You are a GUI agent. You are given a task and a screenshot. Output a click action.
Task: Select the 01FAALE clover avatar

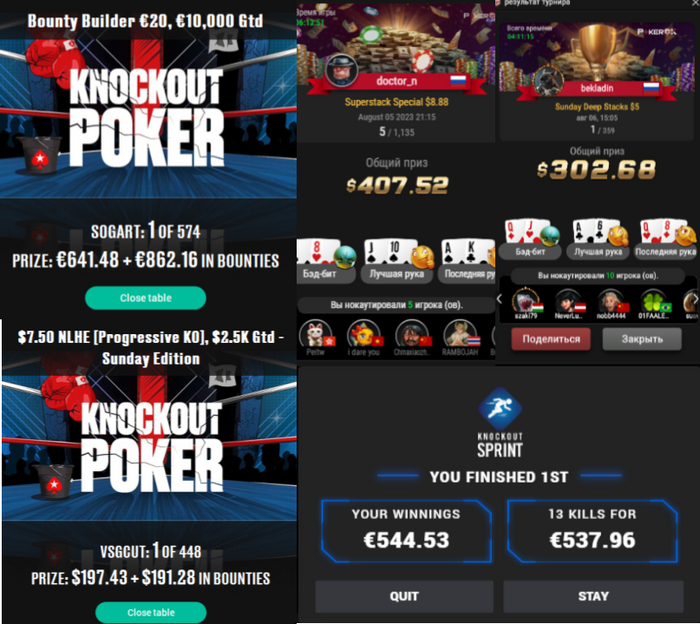pyautogui.click(x=653, y=300)
